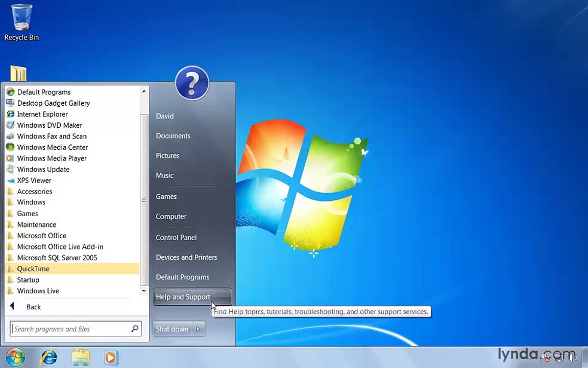Click the Windows Update icon
Screen dimensions: 588x368
11,169
